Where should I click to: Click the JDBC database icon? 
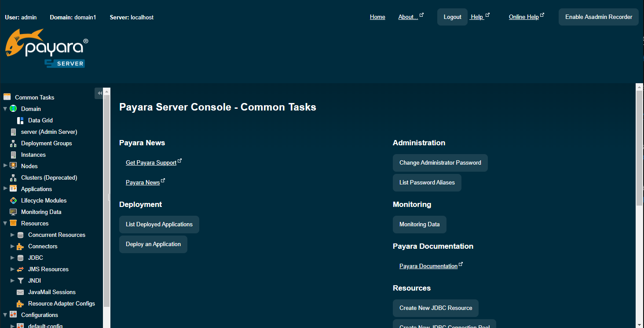click(20, 258)
